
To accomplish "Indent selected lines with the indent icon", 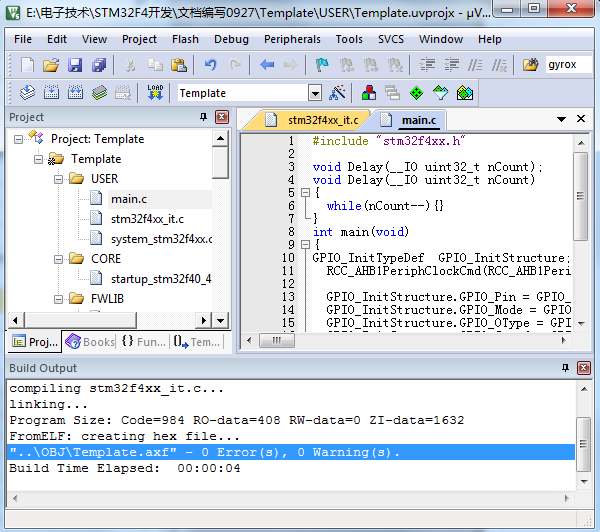I will tap(427, 65).
